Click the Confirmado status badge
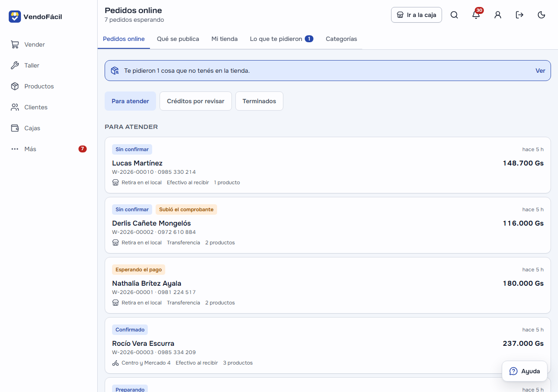Viewport: 558px width, 392px height. pos(130,330)
